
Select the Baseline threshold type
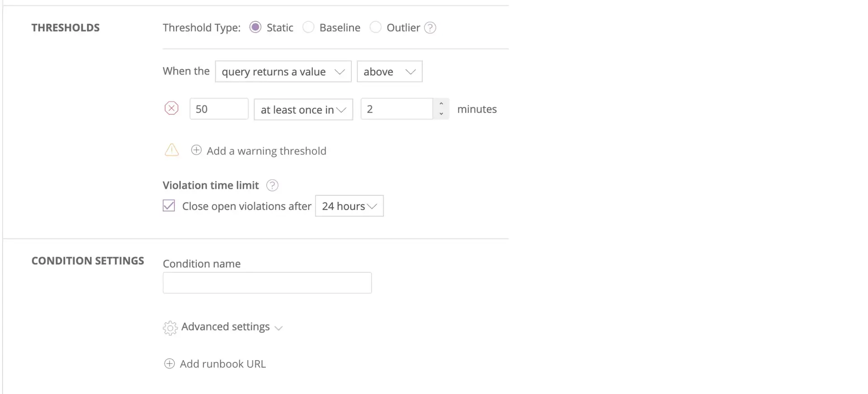point(308,28)
